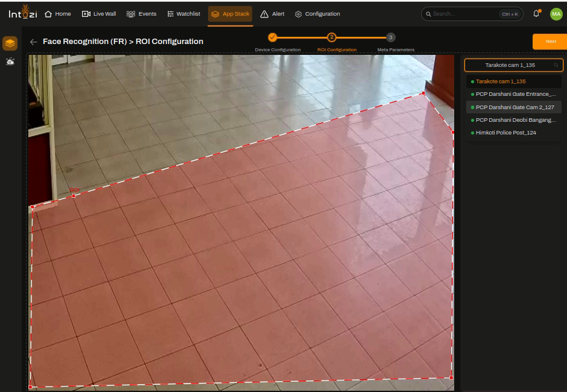The width and height of the screenshot is (567, 392).
Task: Click the back arrow beside Face Recognition
Action: pyautogui.click(x=34, y=42)
